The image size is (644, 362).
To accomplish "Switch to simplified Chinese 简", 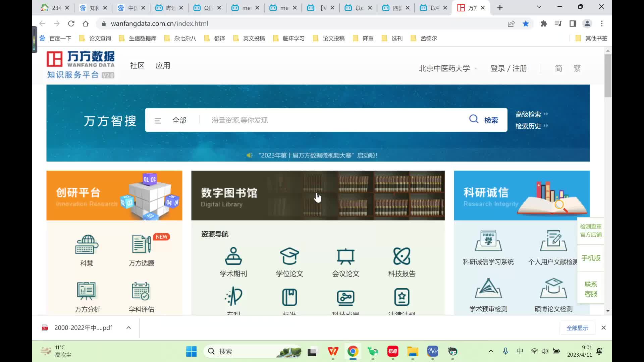I will click(x=558, y=68).
